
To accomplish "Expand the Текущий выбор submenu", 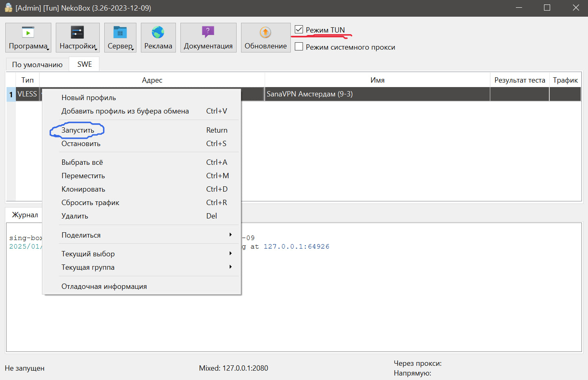I will pos(142,254).
